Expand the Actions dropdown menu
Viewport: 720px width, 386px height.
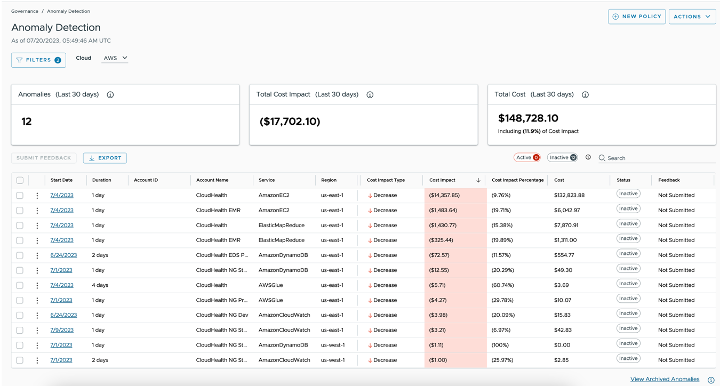(x=692, y=17)
